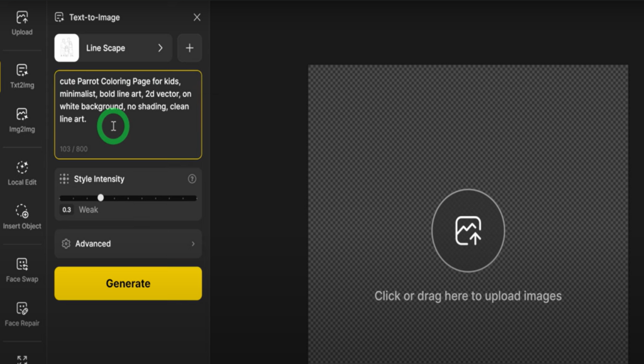Click the Line Scape style thumbnail
Screen dimensions: 644x364
pyautogui.click(x=67, y=48)
